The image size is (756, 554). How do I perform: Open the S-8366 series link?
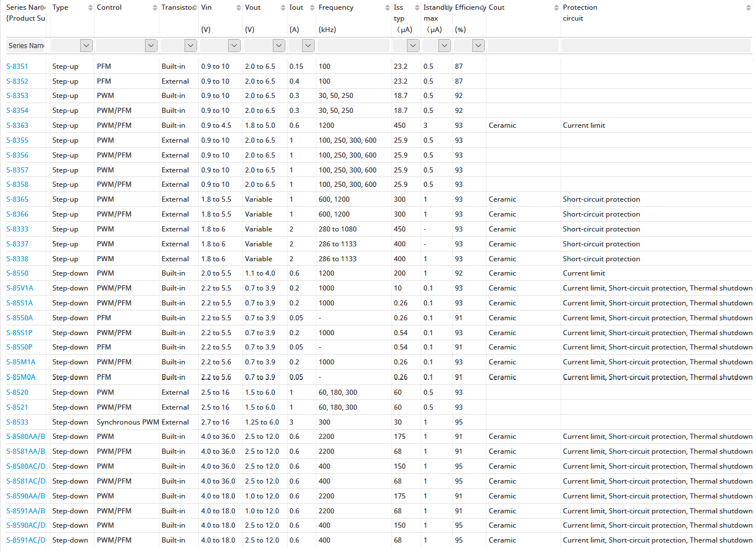click(17, 214)
